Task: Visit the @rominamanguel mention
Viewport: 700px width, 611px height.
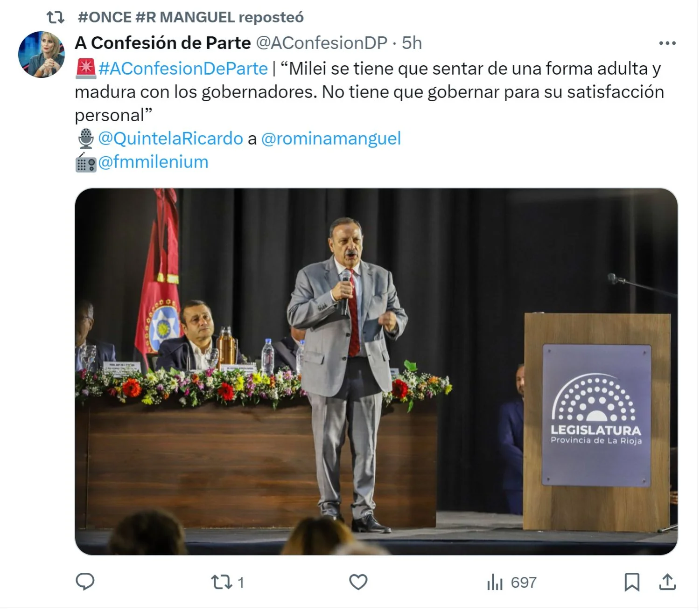Action: [x=331, y=139]
